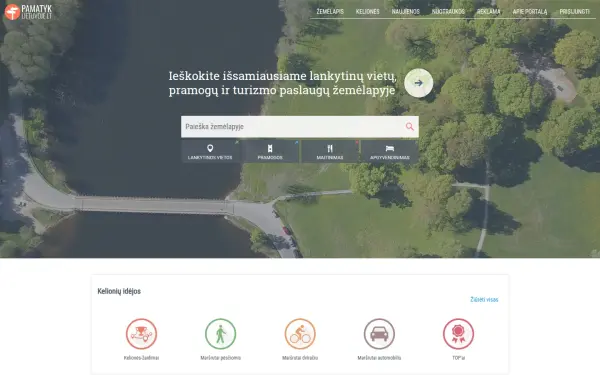The height and width of the screenshot is (375, 600).
Task: Focus the Paieška žemėlapyje search field
Action: pyautogui.click(x=300, y=127)
